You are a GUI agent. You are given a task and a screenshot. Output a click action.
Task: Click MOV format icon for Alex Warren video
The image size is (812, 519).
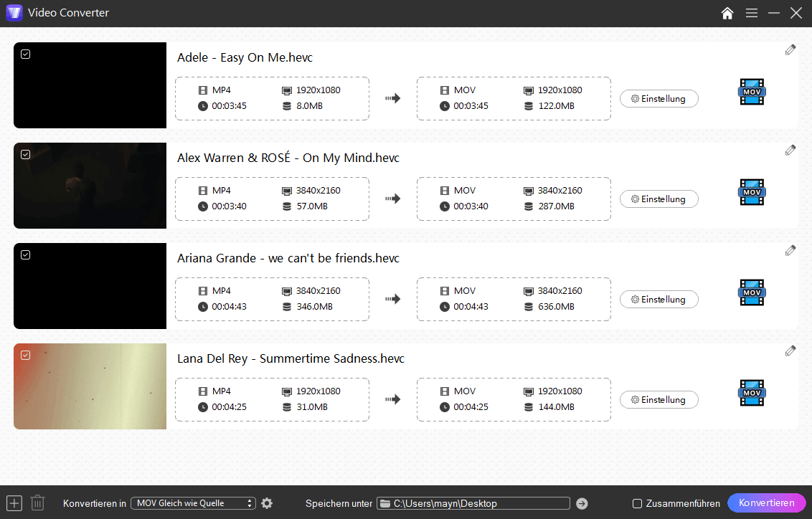752,192
